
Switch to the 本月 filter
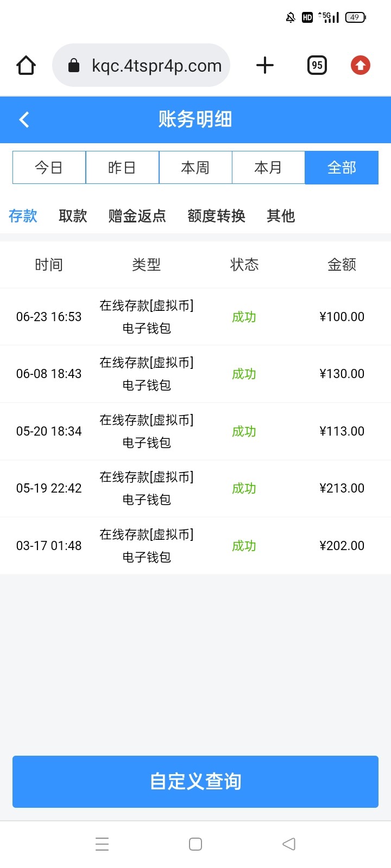[x=268, y=168]
